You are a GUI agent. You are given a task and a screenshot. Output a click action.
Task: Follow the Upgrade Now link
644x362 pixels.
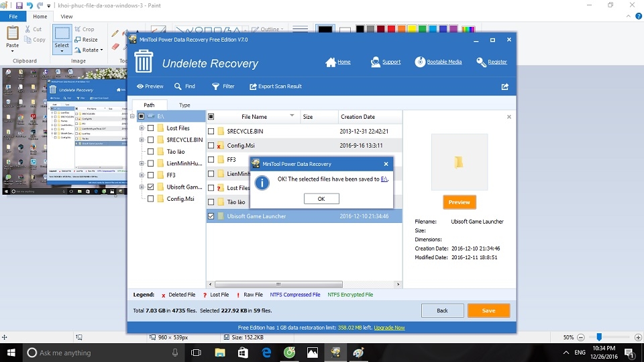click(x=389, y=328)
